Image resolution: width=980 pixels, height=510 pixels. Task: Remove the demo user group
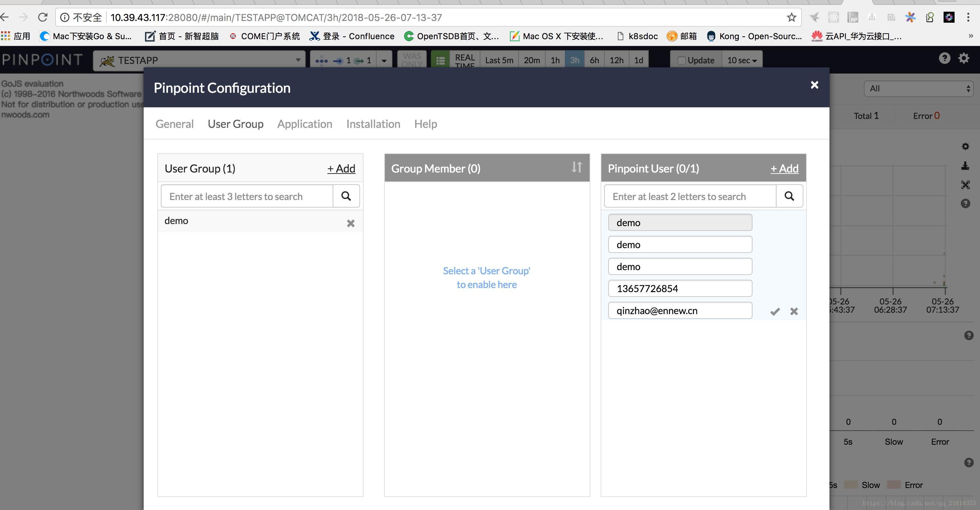pyautogui.click(x=351, y=223)
